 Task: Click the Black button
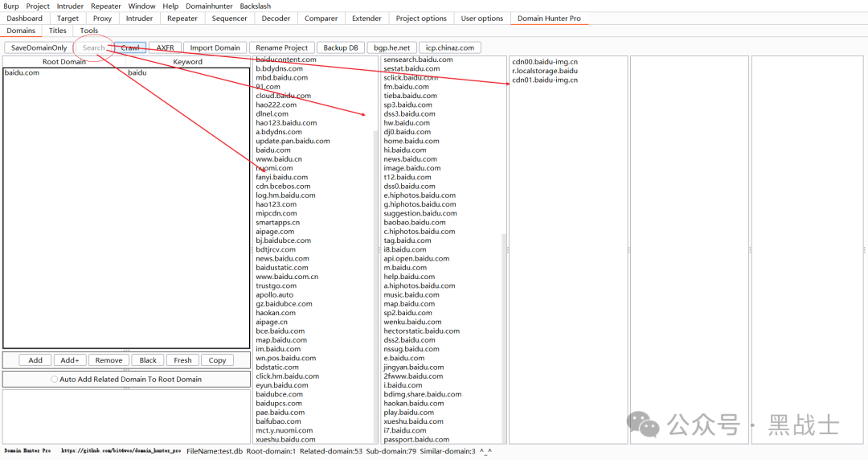tap(148, 360)
